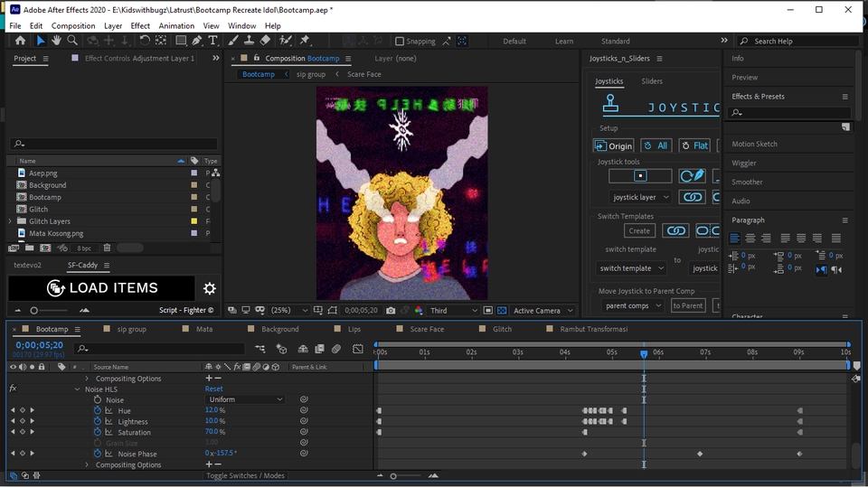Delete selected project item trash icon

pos(108,248)
